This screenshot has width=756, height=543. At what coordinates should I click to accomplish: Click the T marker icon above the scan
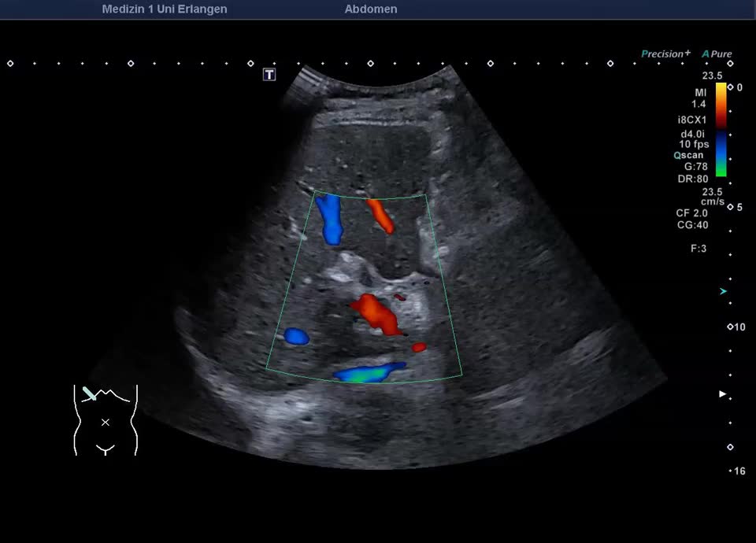(x=269, y=74)
